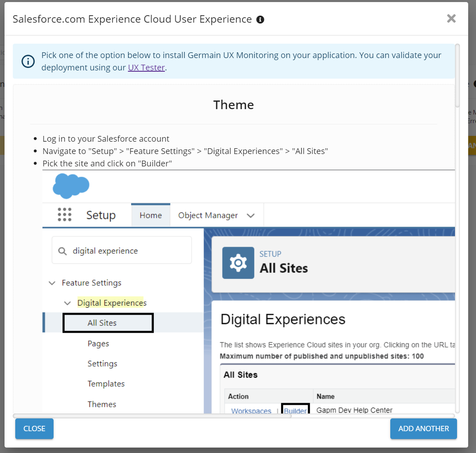
Task: Expand the Object Manager dropdown chevron
Action: coord(251,216)
